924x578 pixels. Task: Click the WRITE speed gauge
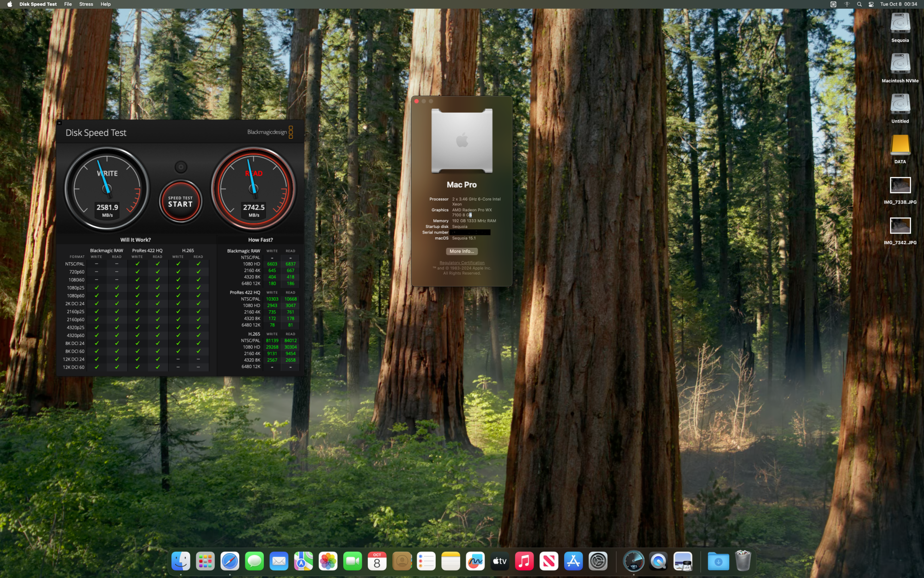[107, 189]
